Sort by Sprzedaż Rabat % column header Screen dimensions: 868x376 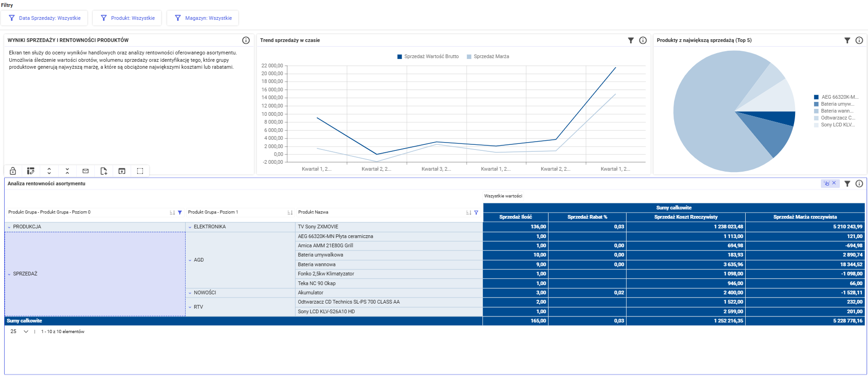[587, 217]
